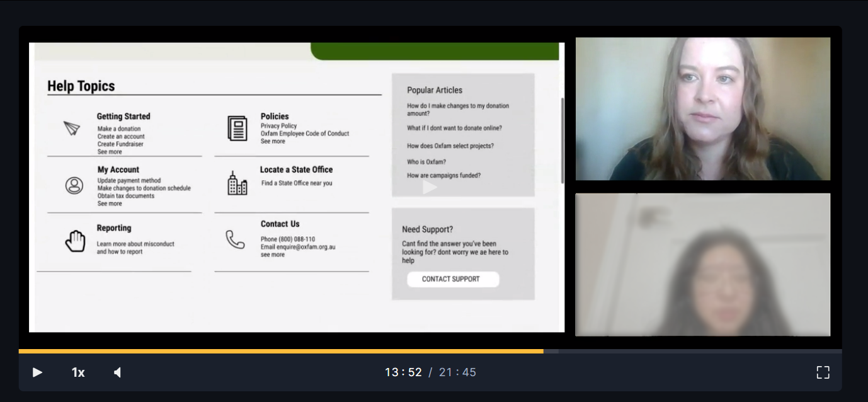Click 'Update payment method' link
Screen dimensions: 868x402
(129, 181)
